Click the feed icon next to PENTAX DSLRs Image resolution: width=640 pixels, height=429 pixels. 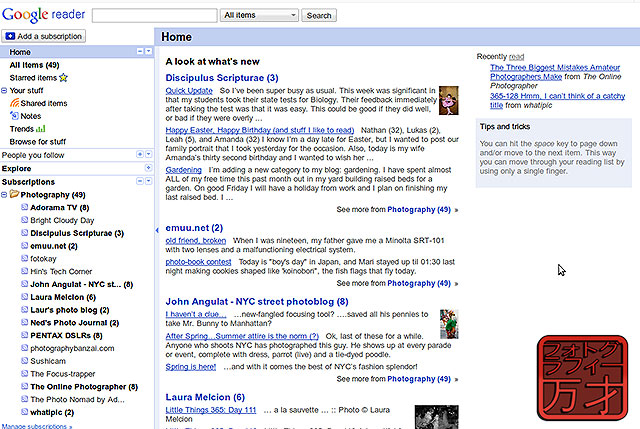coord(24,335)
